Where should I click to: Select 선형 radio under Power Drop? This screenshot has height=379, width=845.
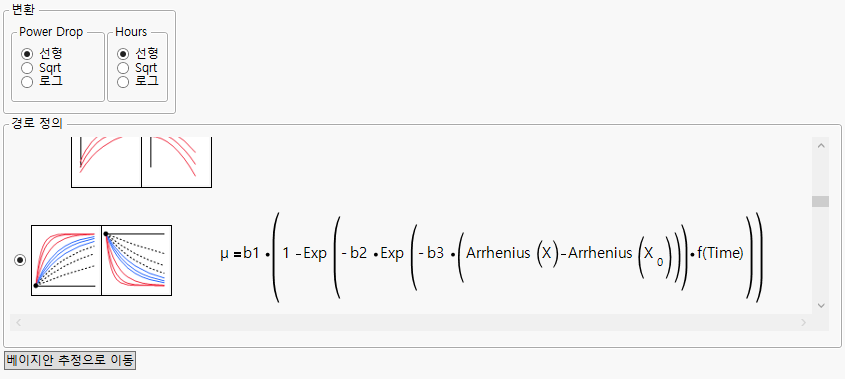click(x=41, y=53)
